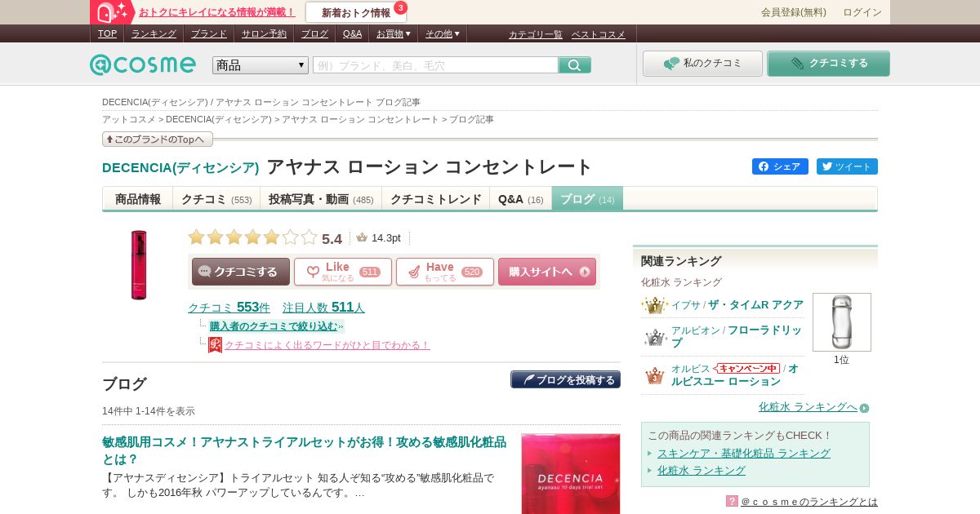Click the ブログを投稿する button
Screen dimensions: 980x514
[566, 379]
